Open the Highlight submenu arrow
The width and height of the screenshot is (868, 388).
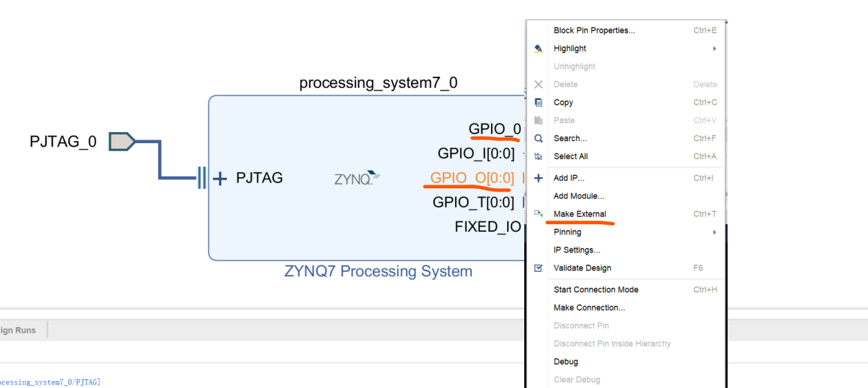click(714, 48)
